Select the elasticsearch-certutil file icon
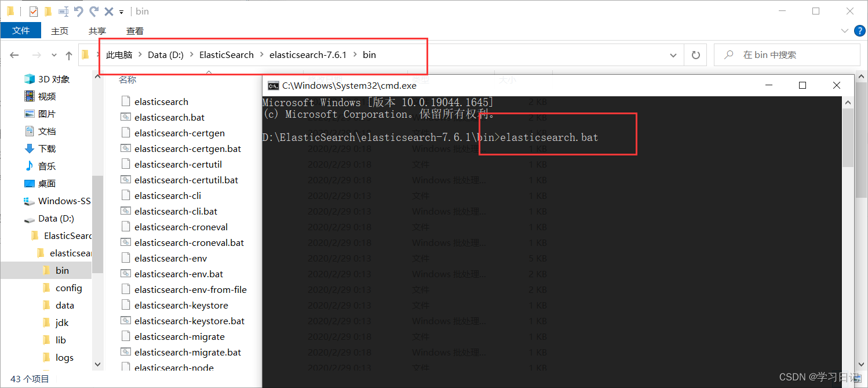This screenshot has height=388, width=868. 126,164
